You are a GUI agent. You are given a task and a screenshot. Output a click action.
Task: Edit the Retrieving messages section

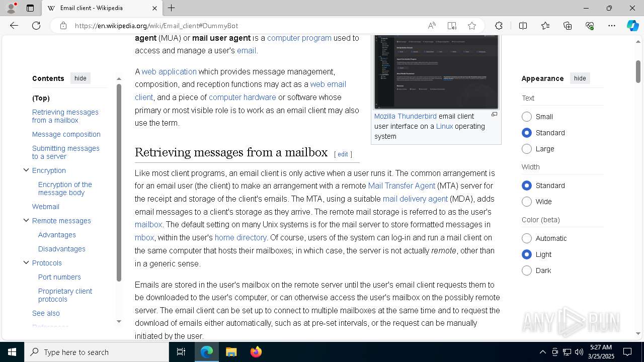(x=343, y=154)
